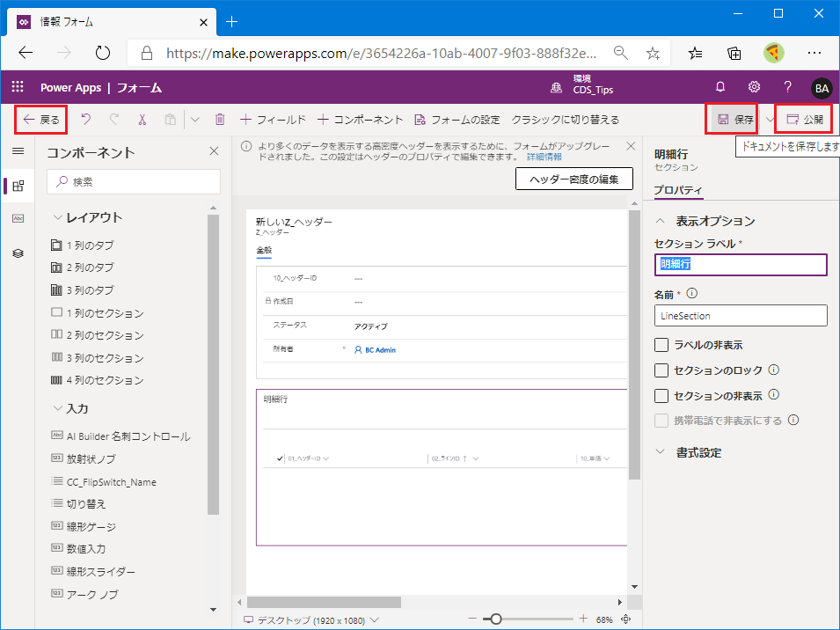Enable the セクションのロック checkbox

coord(661,370)
